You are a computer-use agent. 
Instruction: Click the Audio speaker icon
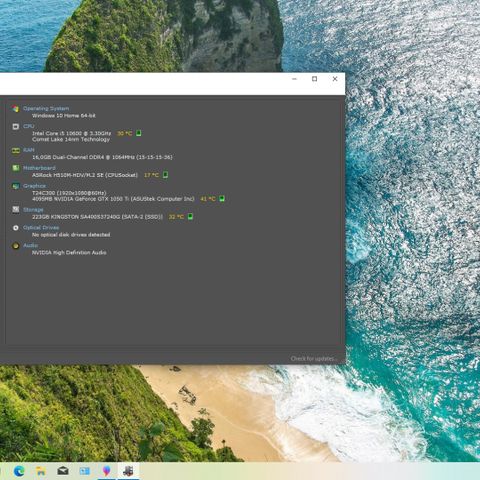[x=16, y=246]
